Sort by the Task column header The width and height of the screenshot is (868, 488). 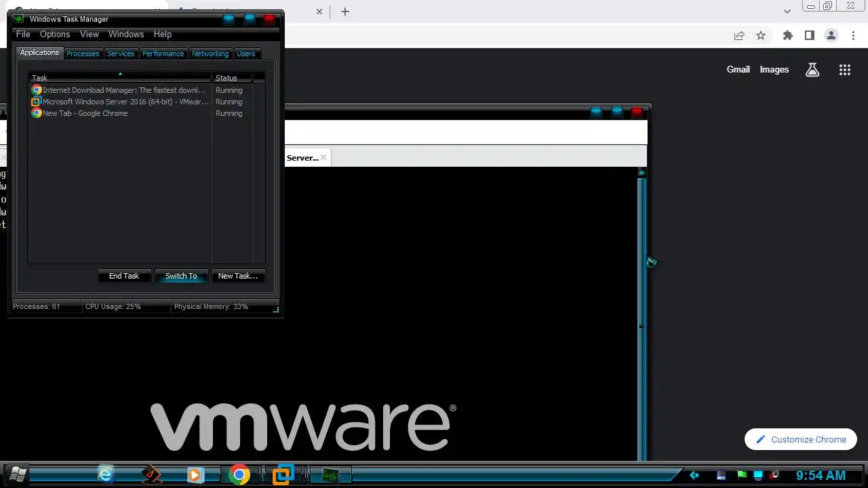(x=120, y=77)
